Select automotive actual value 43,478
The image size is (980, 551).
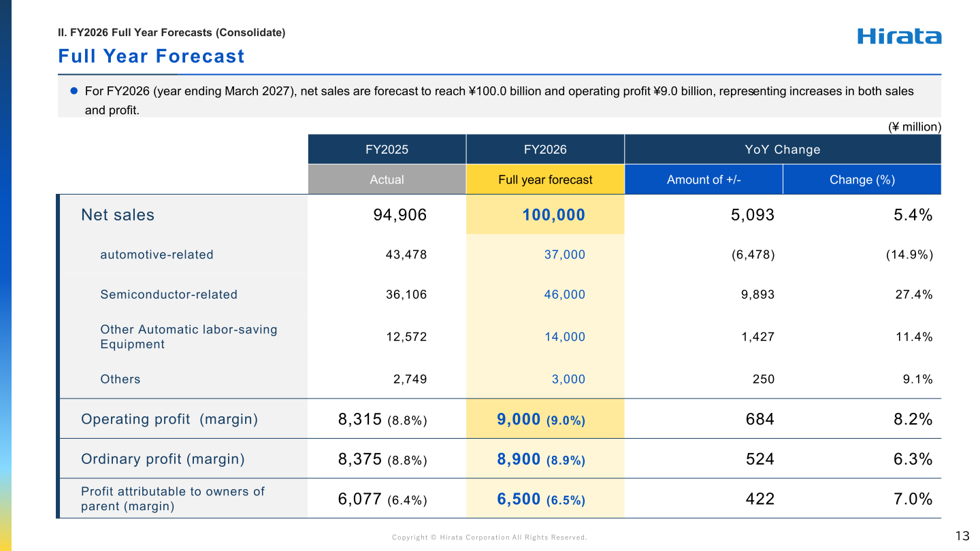click(x=406, y=254)
